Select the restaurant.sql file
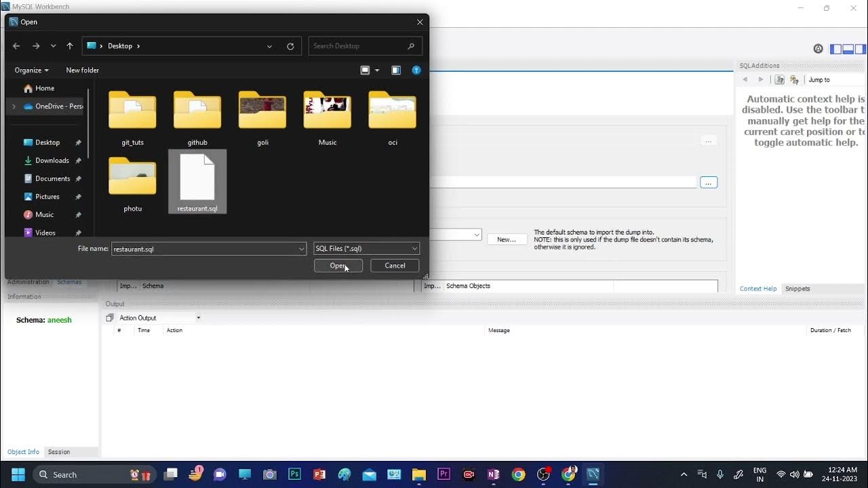The height and width of the screenshot is (488, 868). pos(197,182)
